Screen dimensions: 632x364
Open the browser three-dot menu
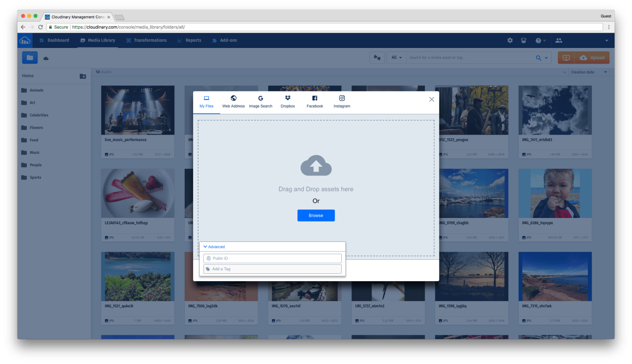pos(609,27)
